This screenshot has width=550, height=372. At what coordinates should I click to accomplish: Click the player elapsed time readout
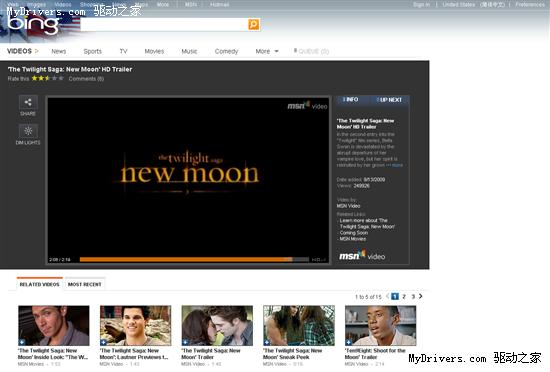(60, 260)
